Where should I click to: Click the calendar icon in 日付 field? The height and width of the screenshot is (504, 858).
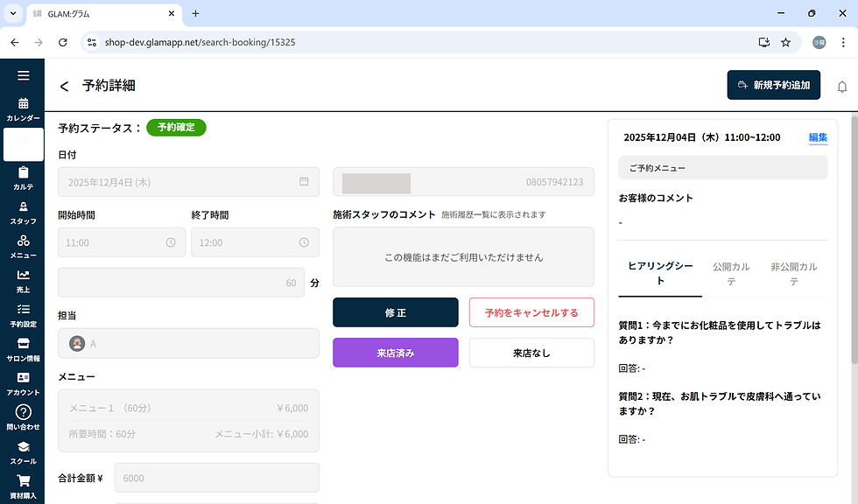point(304,181)
